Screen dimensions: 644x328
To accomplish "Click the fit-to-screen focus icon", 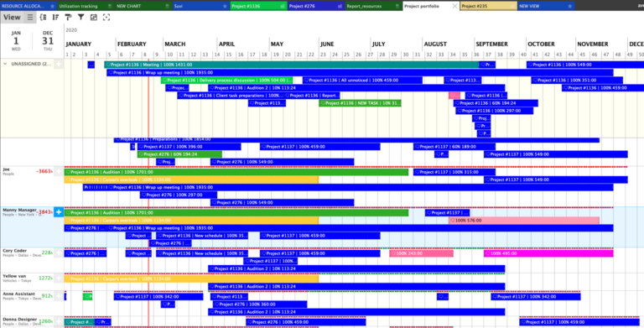I will click(106, 18).
